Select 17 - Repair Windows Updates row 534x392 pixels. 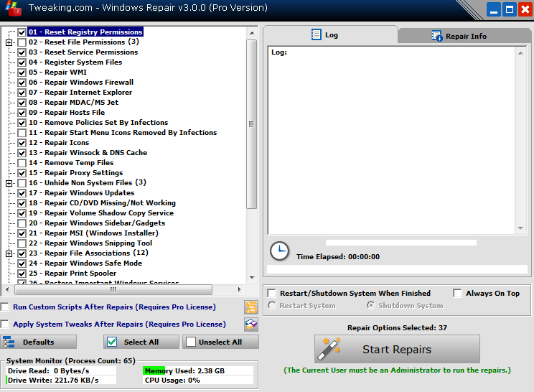tap(81, 193)
